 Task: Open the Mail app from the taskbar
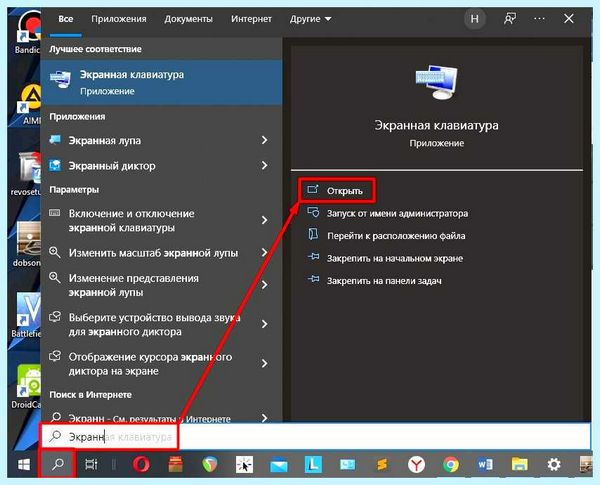pos(279,466)
